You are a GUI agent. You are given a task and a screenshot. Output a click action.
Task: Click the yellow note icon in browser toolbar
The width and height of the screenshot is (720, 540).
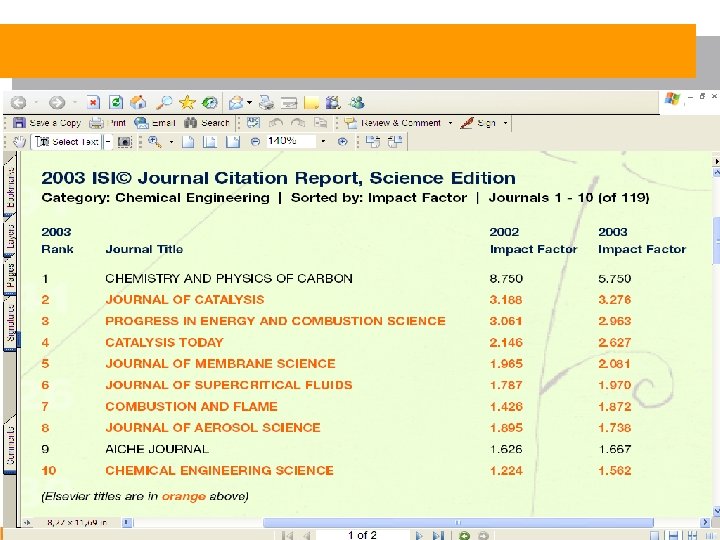tap(311, 102)
